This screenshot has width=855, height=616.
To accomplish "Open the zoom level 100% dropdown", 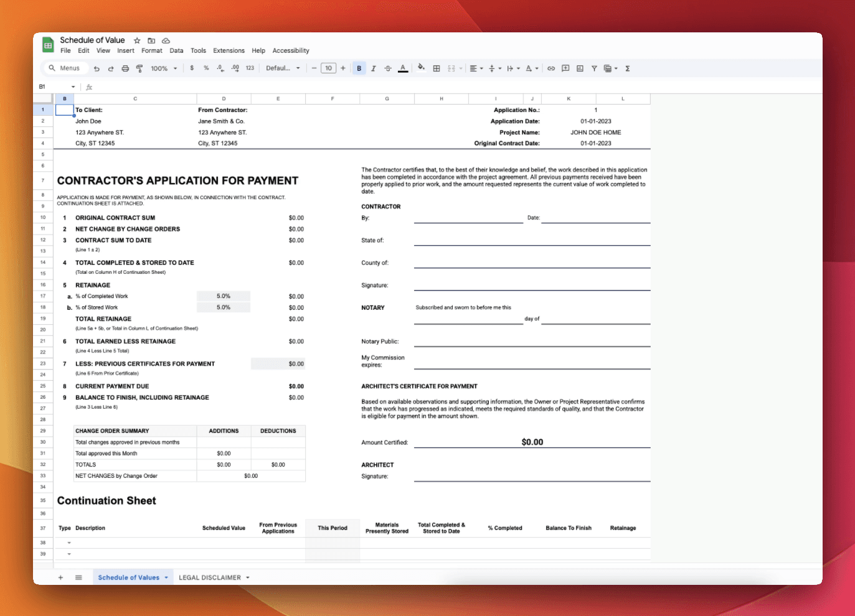I will pyautogui.click(x=164, y=68).
